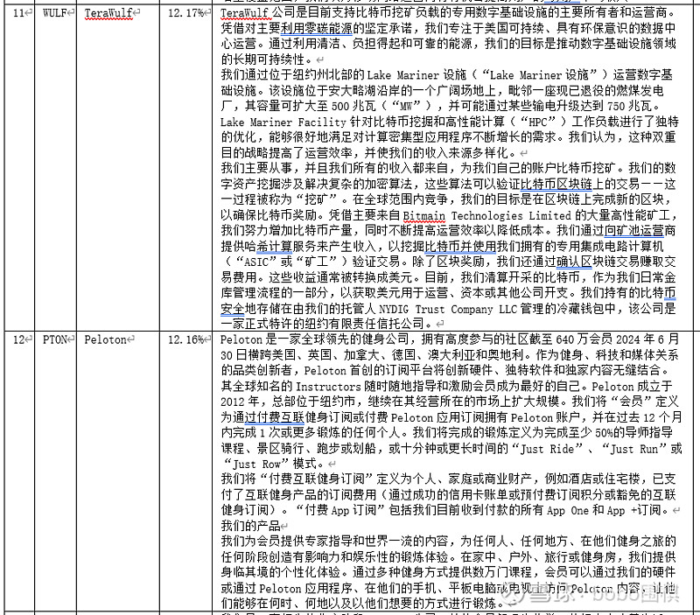The image size is (700, 615).
Task: Click the "HPC" abbreviation in the description
Action: coord(537,122)
